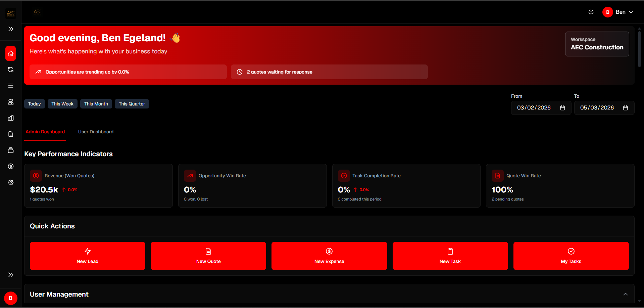Image resolution: width=644 pixels, height=308 pixels.
Task: Open the To date calendar picker icon
Action: [x=626, y=108]
